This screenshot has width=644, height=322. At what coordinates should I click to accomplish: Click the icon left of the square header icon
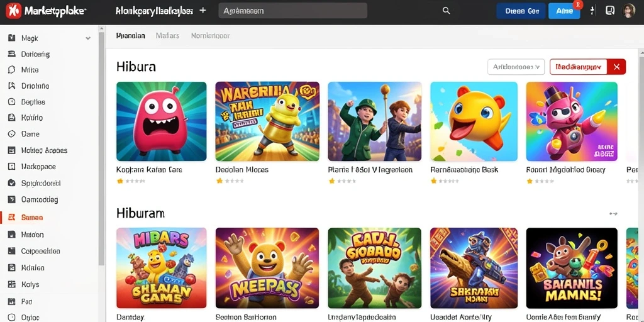[x=592, y=11]
